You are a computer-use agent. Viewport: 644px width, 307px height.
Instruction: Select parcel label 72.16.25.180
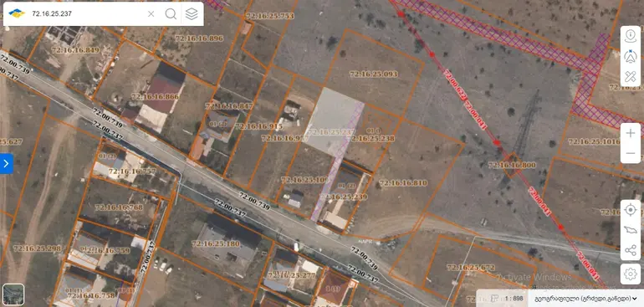[x=216, y=243]
